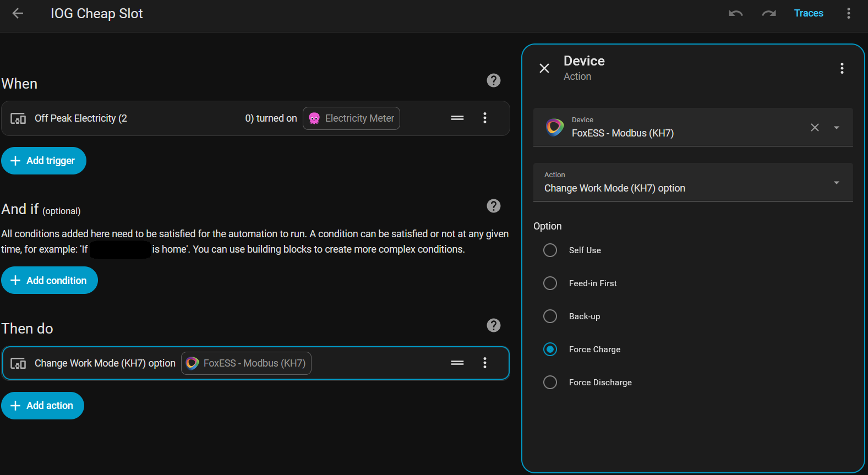Show help for the When section
Viewport: 868px width, 475px height.
click(x=494, y=80)
